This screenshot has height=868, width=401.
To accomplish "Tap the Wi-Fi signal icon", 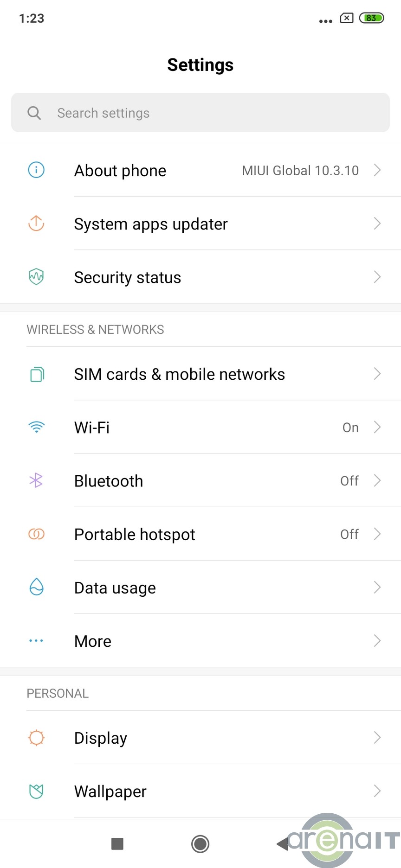I will coord(36,427).
